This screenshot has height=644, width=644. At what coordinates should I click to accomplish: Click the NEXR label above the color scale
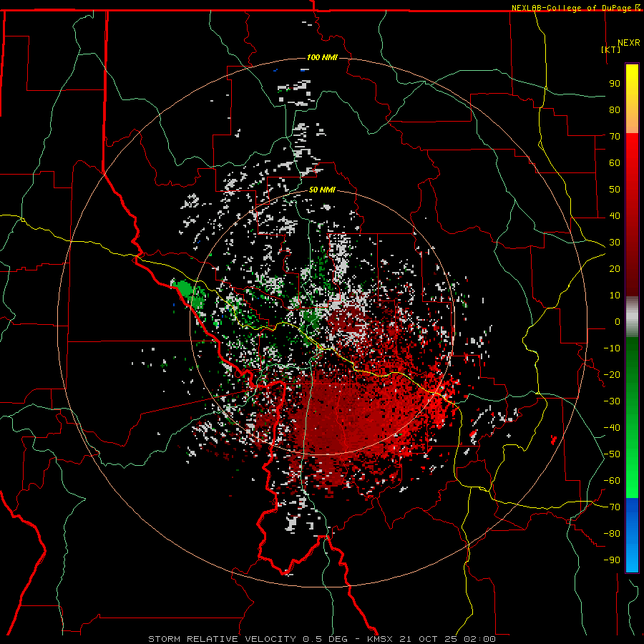click(x=628, y=42)
